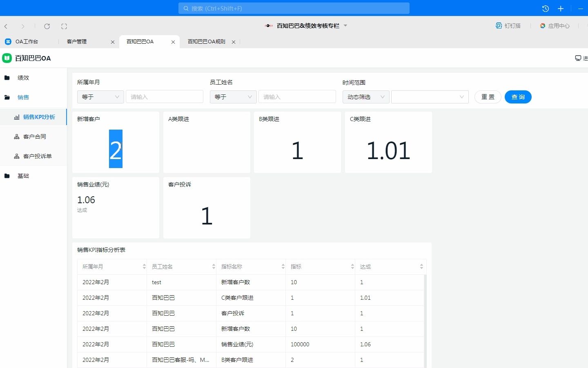
Task: Open 客户合同 sidebar item
Action: 35,137
